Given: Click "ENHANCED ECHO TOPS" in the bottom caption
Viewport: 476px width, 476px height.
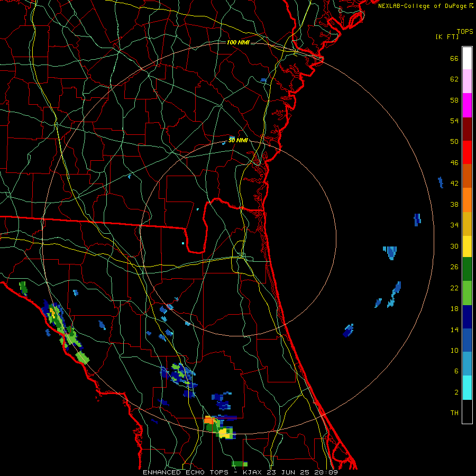Looking at the screenshot, I should pos(186,472).
